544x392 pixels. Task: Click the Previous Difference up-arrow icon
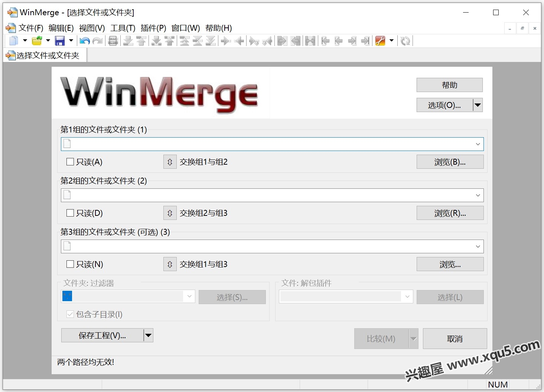[x=141, y=41]
